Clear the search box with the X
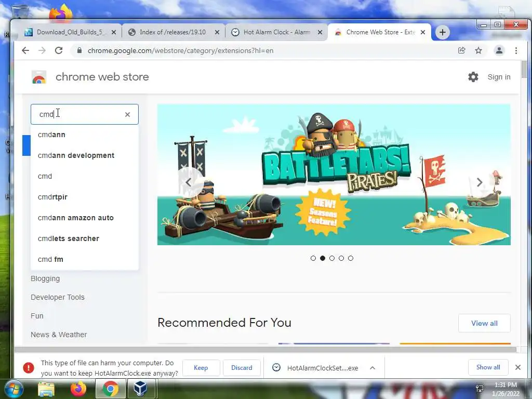 (128, 115)
